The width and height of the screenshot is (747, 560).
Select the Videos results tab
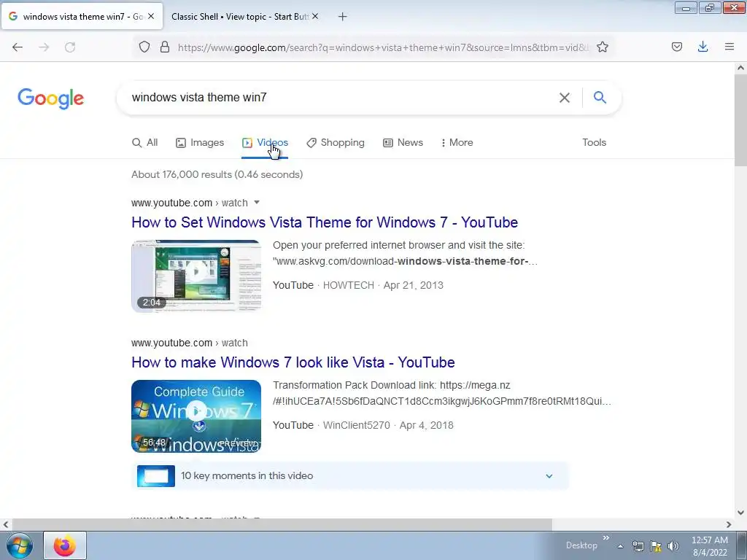point(265,142)
